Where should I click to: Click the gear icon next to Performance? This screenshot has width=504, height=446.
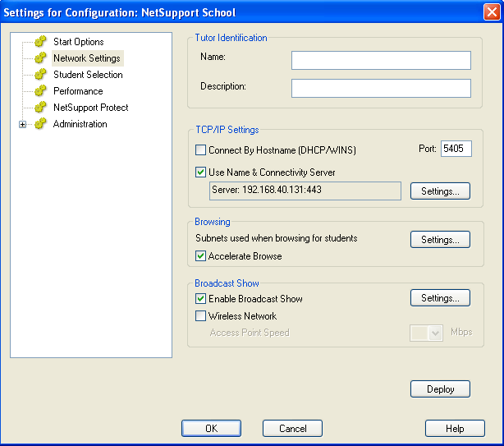(40, 90)
